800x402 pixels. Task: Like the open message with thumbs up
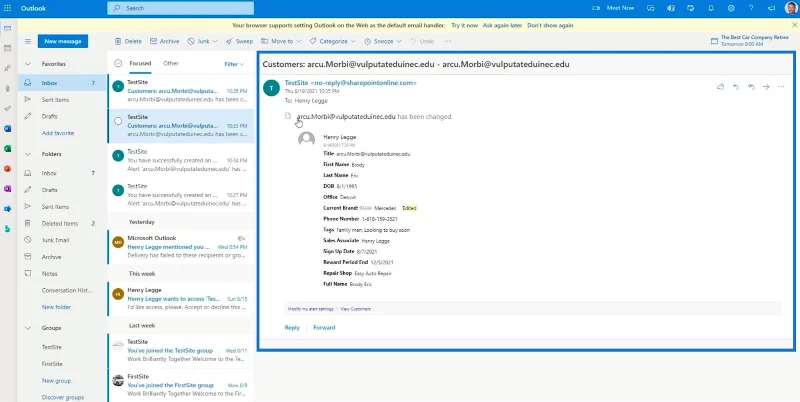(720, 87)
